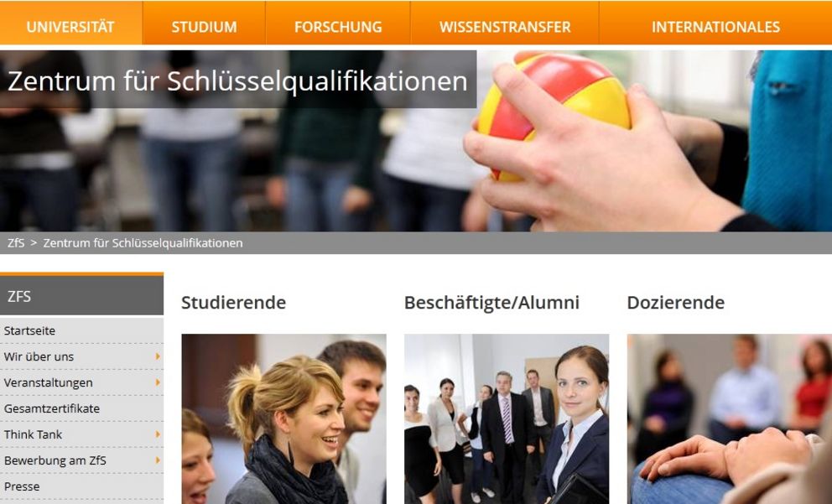The height and width of the screenshot is (504, 832).
Task: Open the UNIVERSITÄT menu tab
Action: tap(70, 27)
